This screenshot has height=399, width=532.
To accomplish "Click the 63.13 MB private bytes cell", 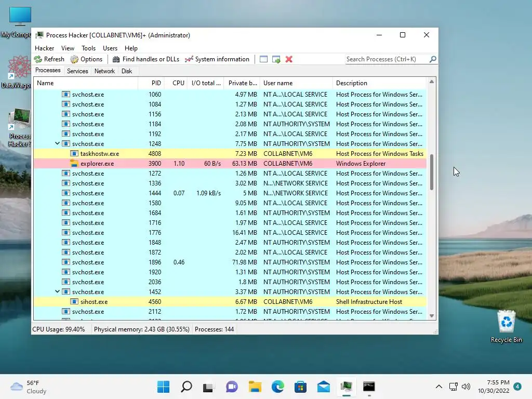I will click(x=244, y=164).
